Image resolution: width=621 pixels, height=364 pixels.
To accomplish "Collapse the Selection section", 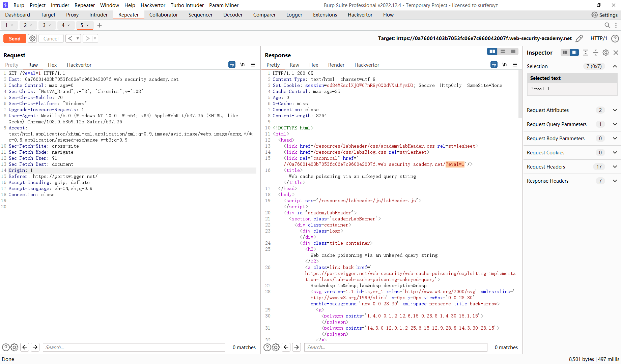I will tap(615, 66).
